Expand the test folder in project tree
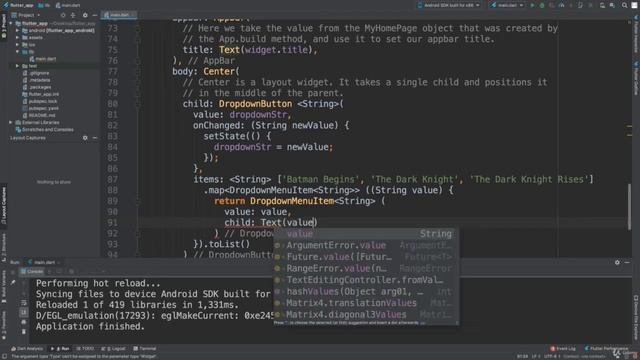Viewport: 640px width, 360px height. pyautogui.click(x=18, y=66)
